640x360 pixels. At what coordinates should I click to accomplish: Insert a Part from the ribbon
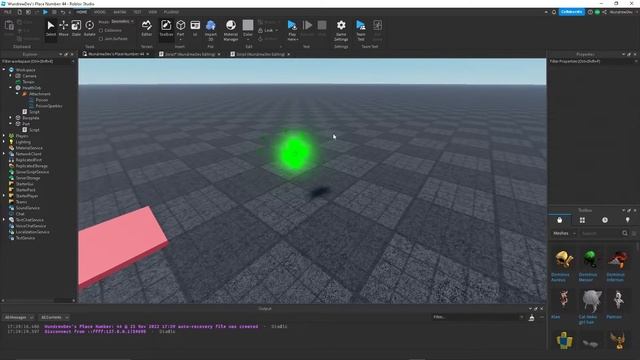click(x=180, y=29)
